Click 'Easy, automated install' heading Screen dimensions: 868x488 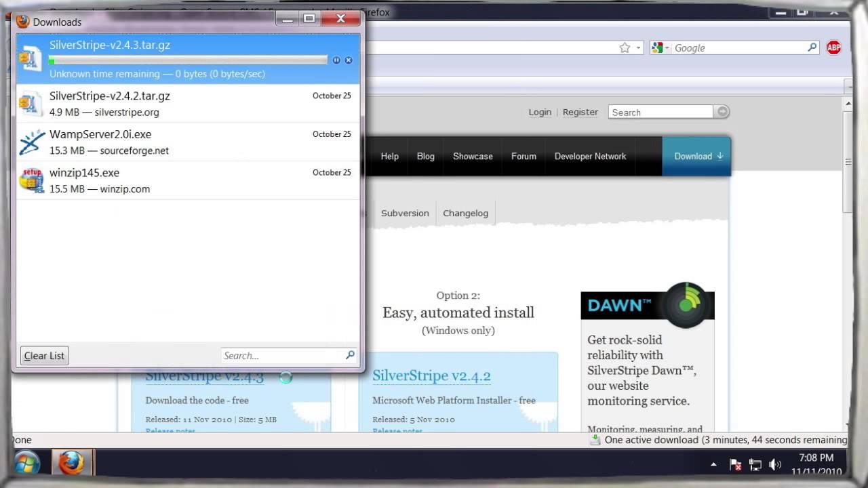pos(458,312)
